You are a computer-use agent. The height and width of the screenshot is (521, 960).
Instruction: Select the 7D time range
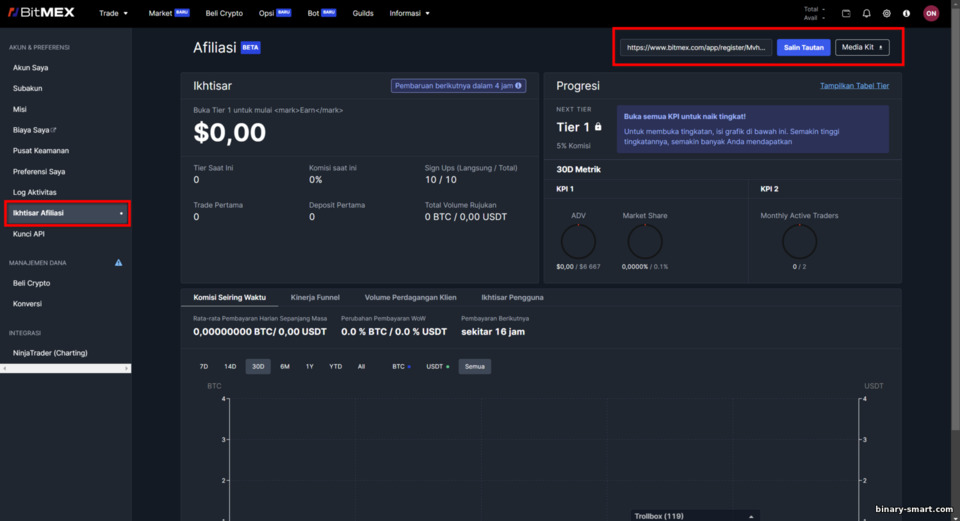(x=204, y=367)
